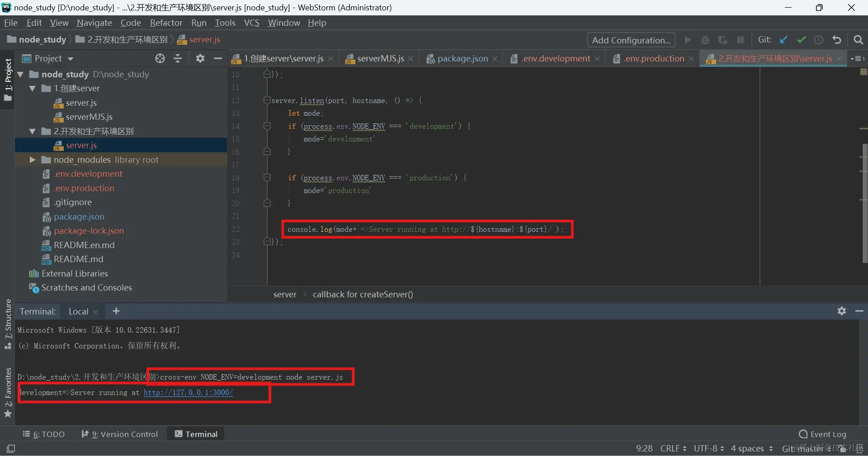Click the Add Configuration button
This screenshot has width=868, height=456.
[631, 40]
